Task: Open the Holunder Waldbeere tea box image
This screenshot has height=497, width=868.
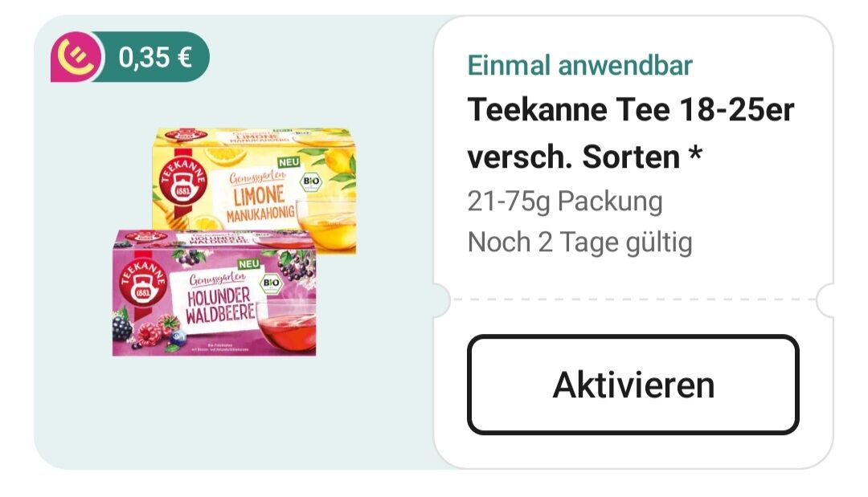Action: click(215, 294)
